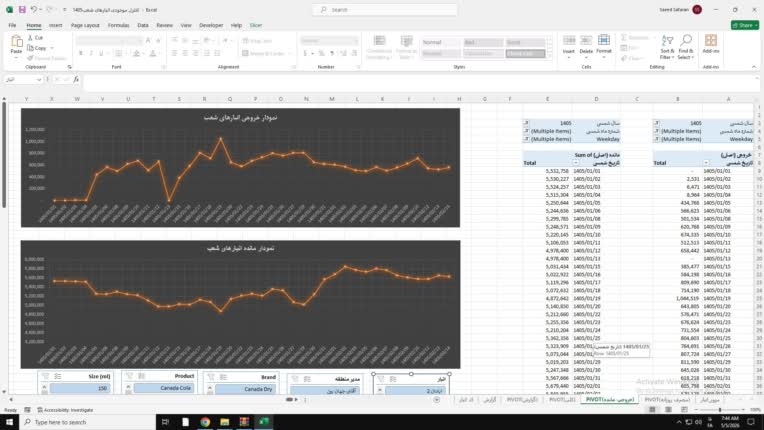Select the value 1,044,519 in column B
764x430 pixels.
(688, 298)
